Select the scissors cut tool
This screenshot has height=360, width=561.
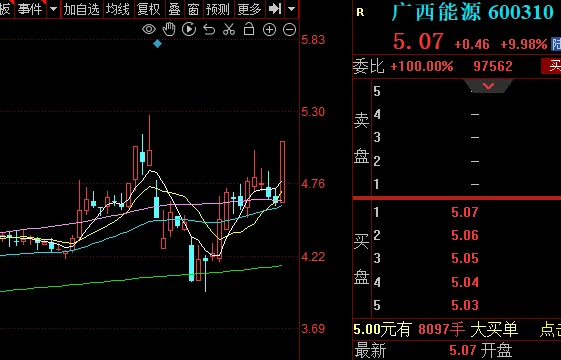(229, 29)
